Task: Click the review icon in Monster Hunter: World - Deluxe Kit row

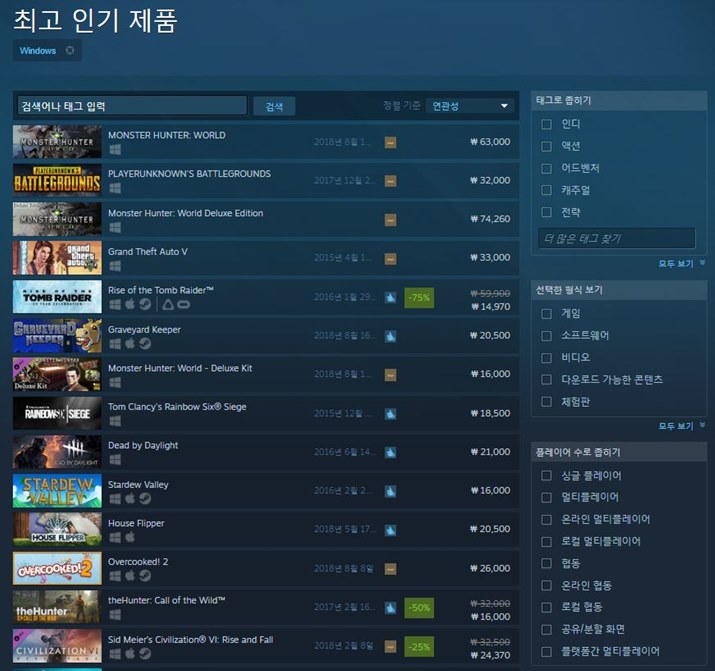Action: tap(390, 375)
